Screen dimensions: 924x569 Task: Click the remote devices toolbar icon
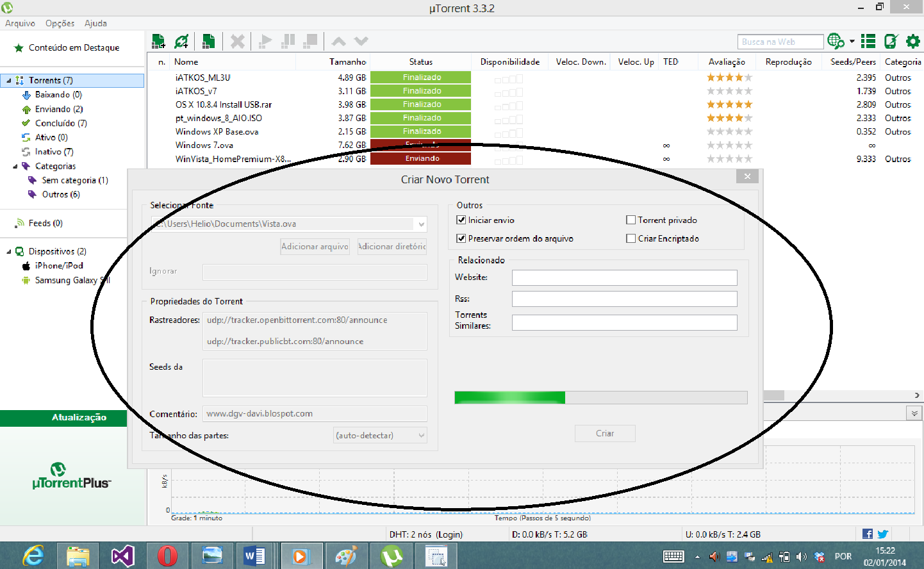(x=891, y=42)
